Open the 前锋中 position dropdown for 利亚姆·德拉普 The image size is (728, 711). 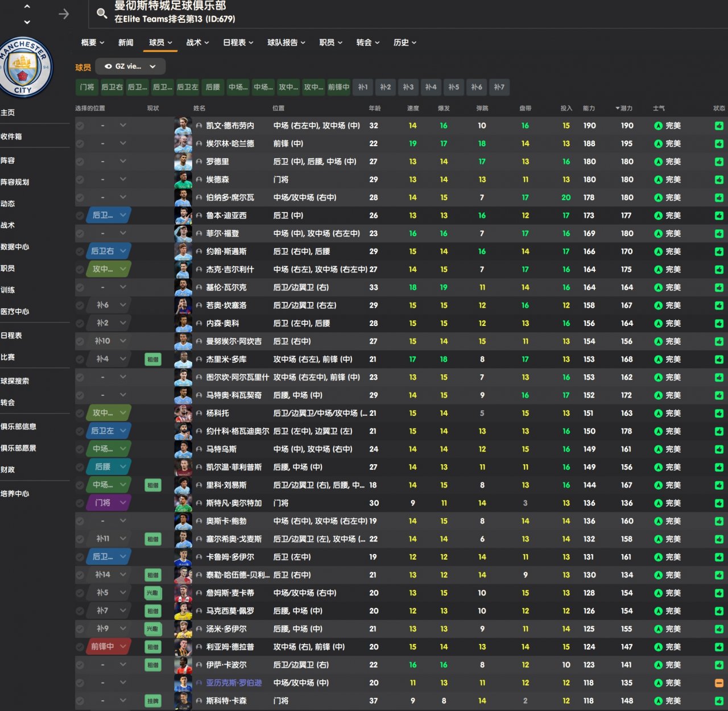[109, 647]
